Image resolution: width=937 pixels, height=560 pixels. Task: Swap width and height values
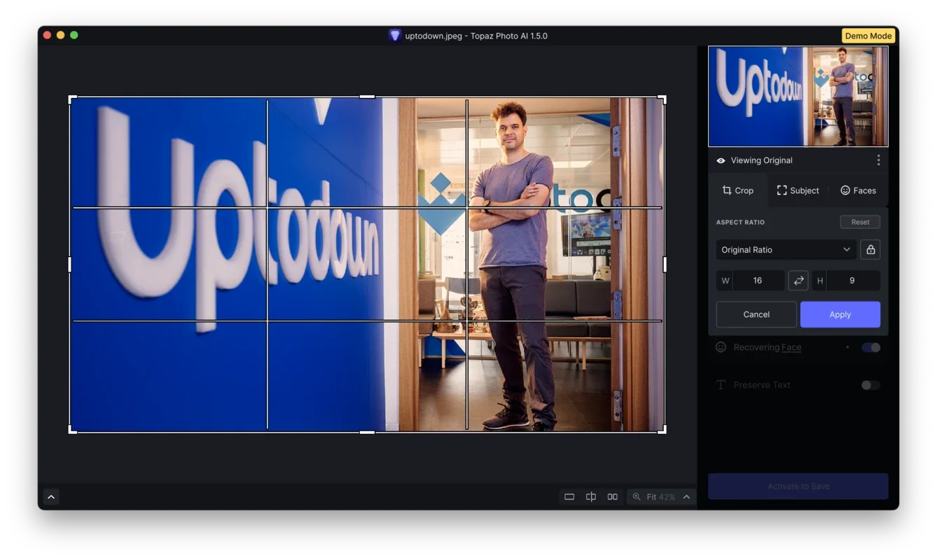[798, 281]
